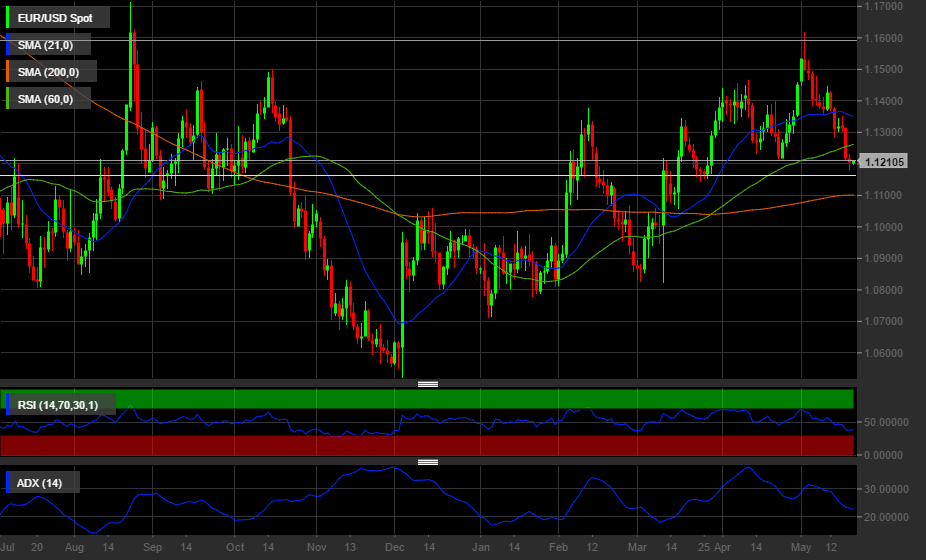
Task: Click the blue swatch beside the RSI label
Action: [x=9, y=405]
